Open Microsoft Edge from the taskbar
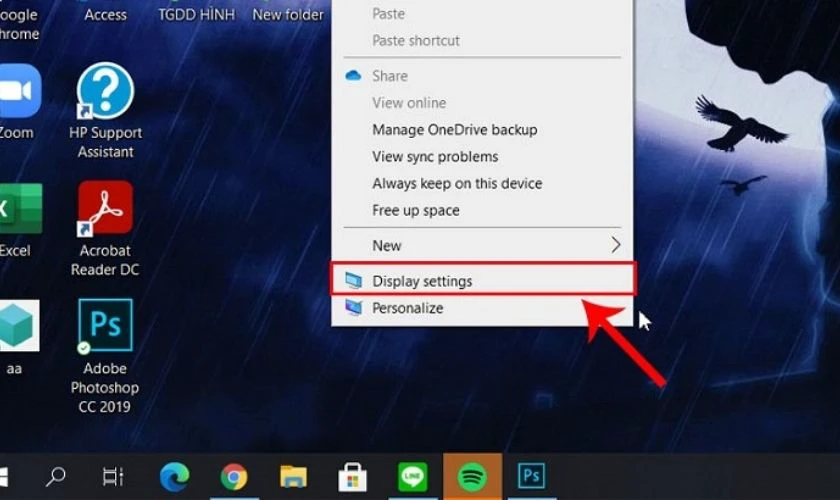 pyautogui.click(x=175, y=476)
